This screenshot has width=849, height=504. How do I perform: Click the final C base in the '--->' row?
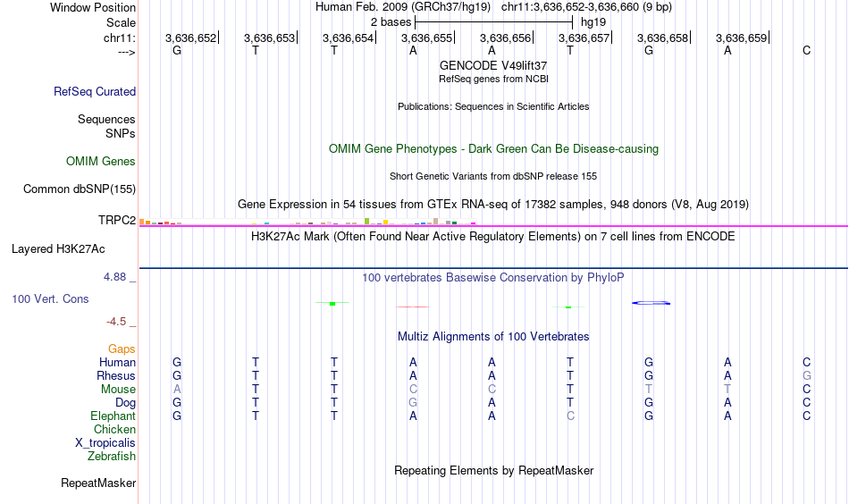pyautogui.click(x=807, y=51)
